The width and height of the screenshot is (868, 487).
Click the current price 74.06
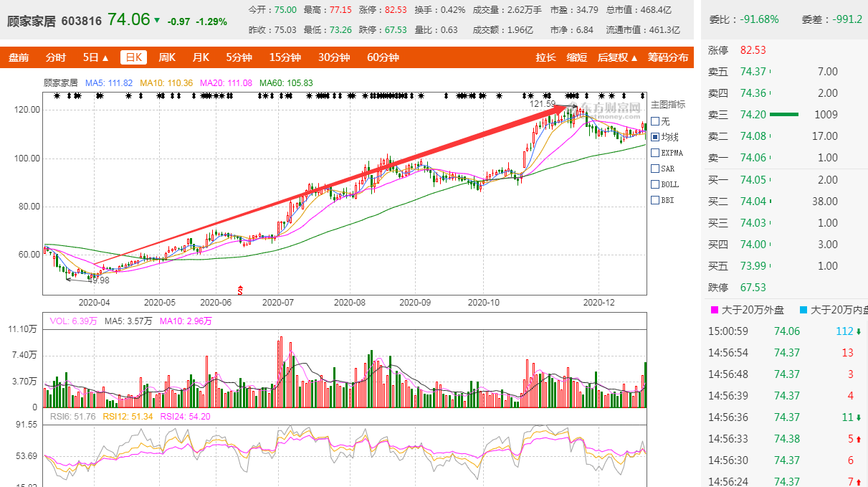tap(128, 19)
